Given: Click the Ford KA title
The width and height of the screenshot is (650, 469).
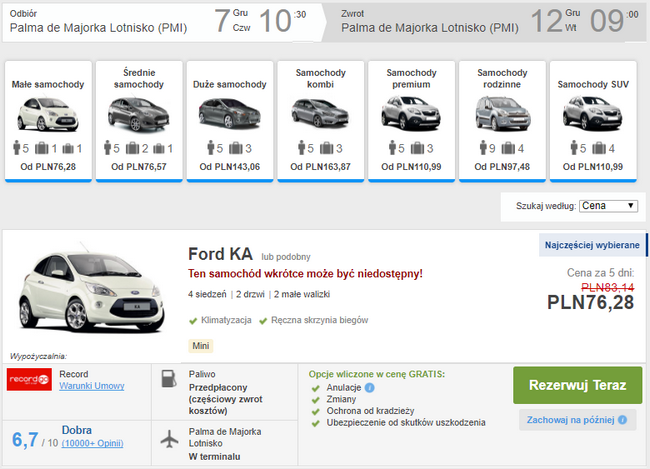Looking at the screenshot, I should tap(220, 254).
